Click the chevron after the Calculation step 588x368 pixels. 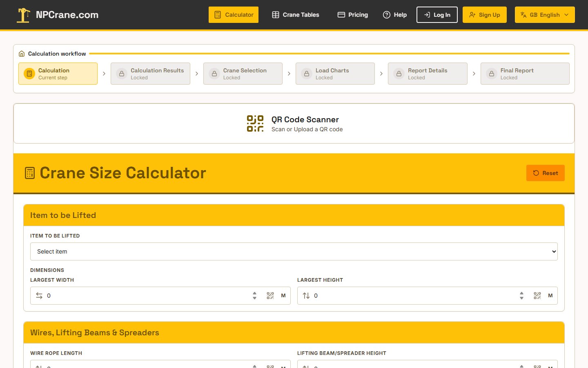coord(104,74)
